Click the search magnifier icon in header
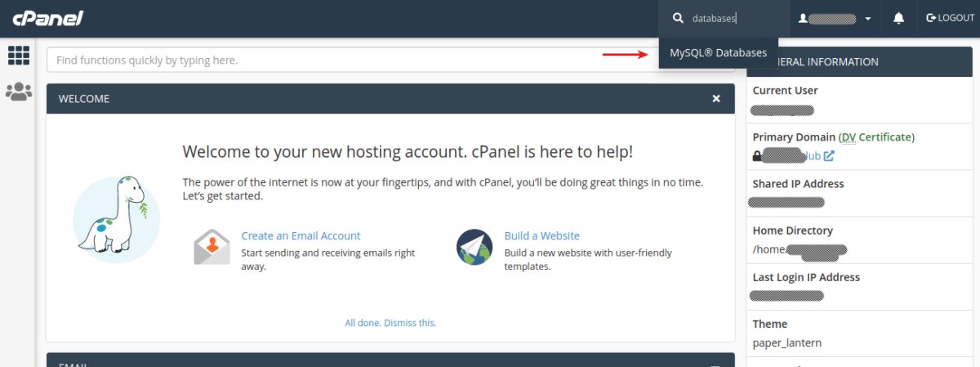The width and height of the screenshot is (980, 367). click(x=678, y=18)
